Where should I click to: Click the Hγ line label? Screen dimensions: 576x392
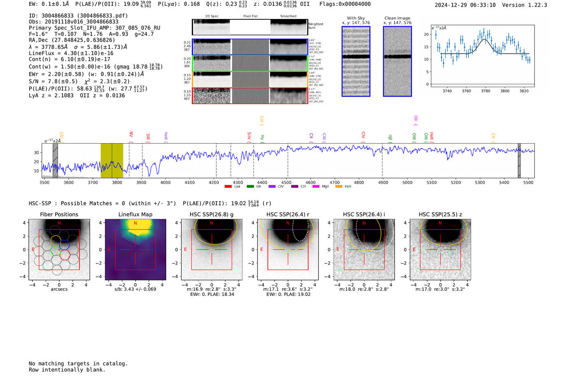pyautogui.click(x=262, y=139)
